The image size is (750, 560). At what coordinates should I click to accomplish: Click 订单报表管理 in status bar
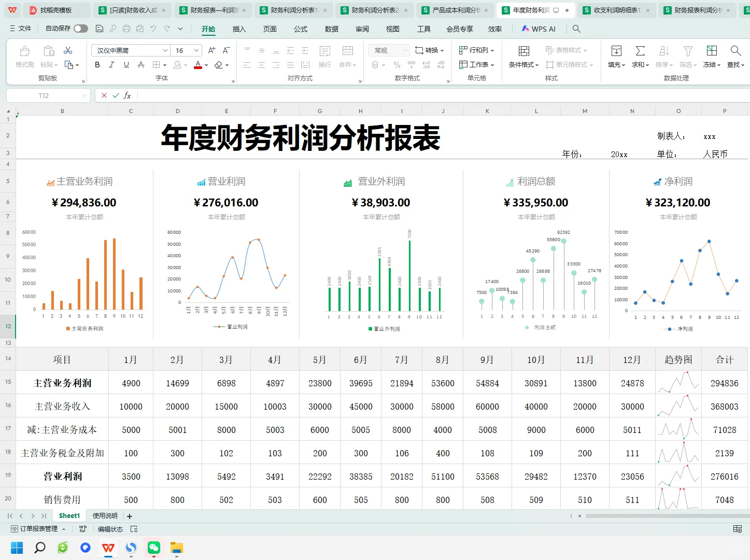[38, 529]
